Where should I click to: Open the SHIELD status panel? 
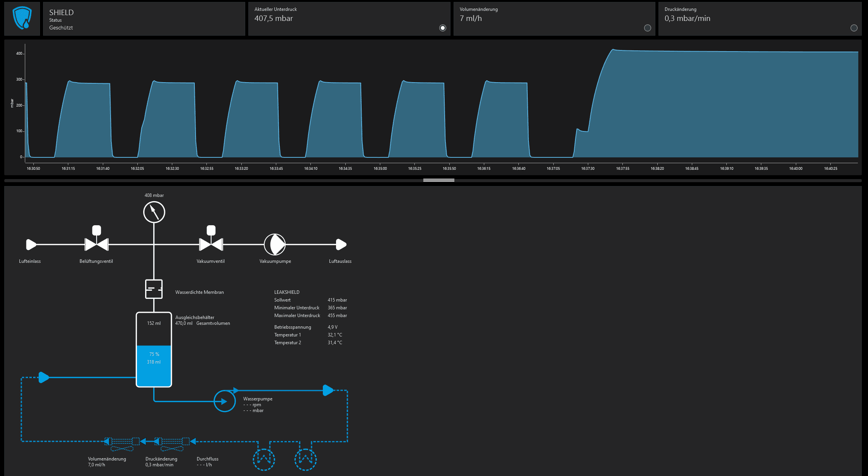(144, 19)
